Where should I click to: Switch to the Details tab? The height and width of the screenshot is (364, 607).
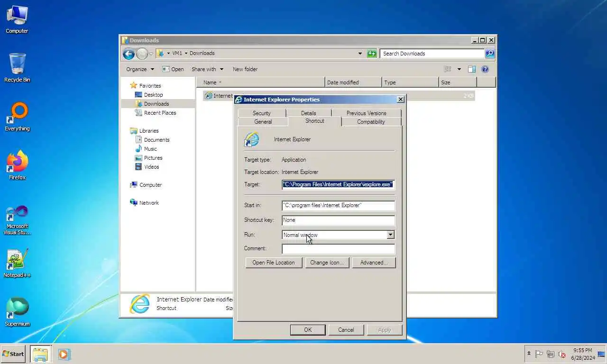click(x=308, y=113)
